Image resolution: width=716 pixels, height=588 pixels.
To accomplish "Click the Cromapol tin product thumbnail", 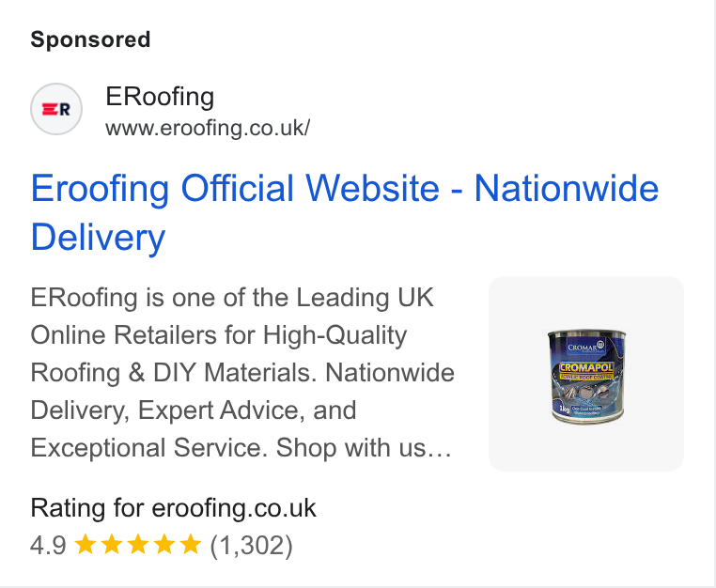I will tap(585, 374).
